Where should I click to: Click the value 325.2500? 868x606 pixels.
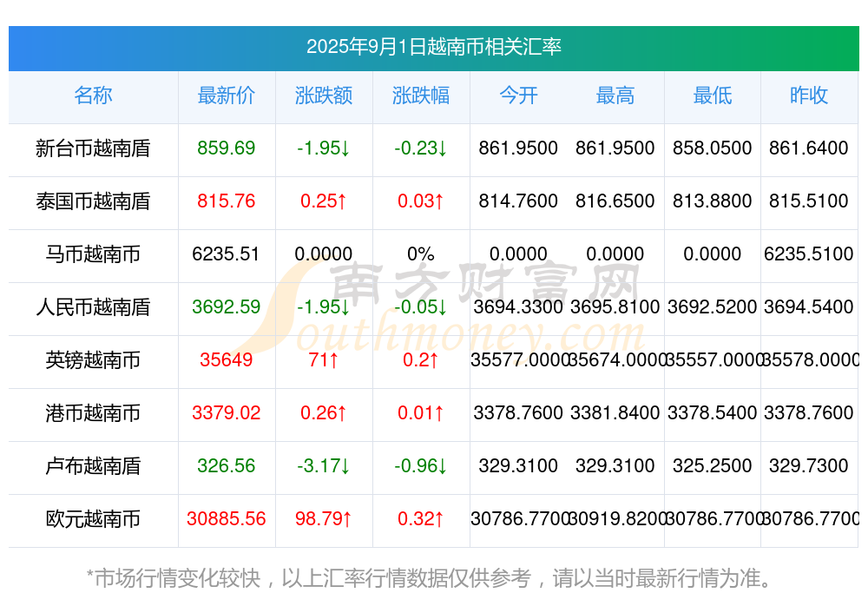coord(713,465)
